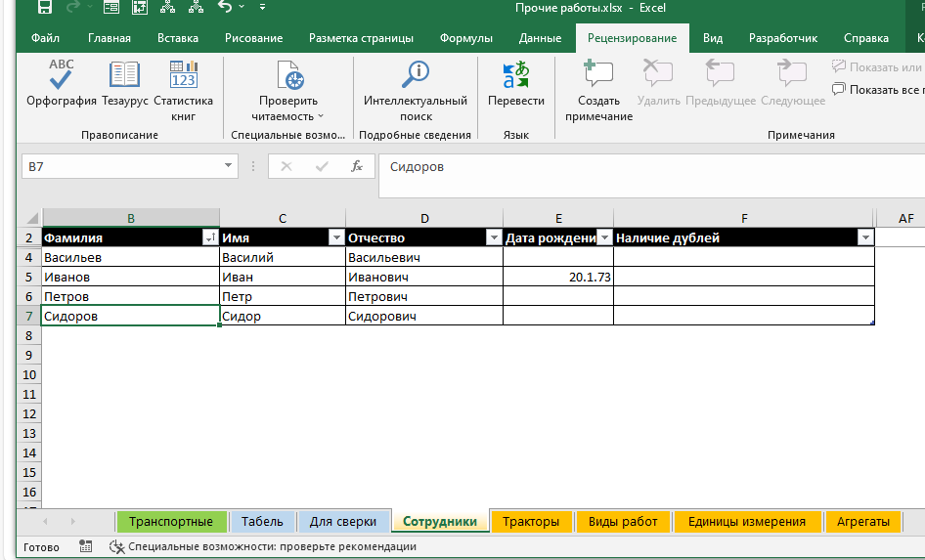Viewport: 925px width, 560px height.
Task: Click the Undo arrow in the quick access toolbar
Action: (225, 7)
